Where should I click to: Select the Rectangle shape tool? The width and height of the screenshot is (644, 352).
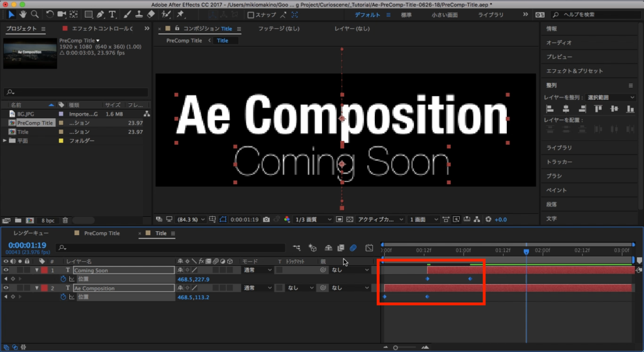click(x=88, y=14)
